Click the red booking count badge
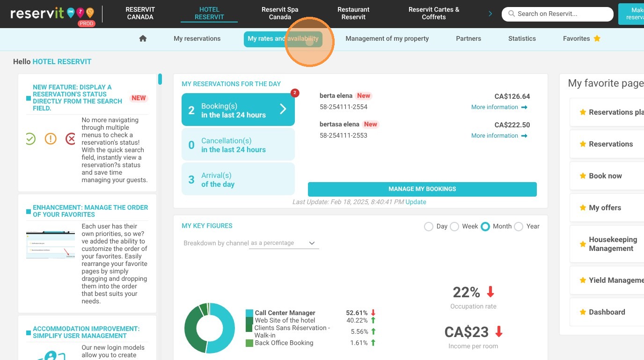The width and height of the screenshot is (644, 360). coord(294,93)
